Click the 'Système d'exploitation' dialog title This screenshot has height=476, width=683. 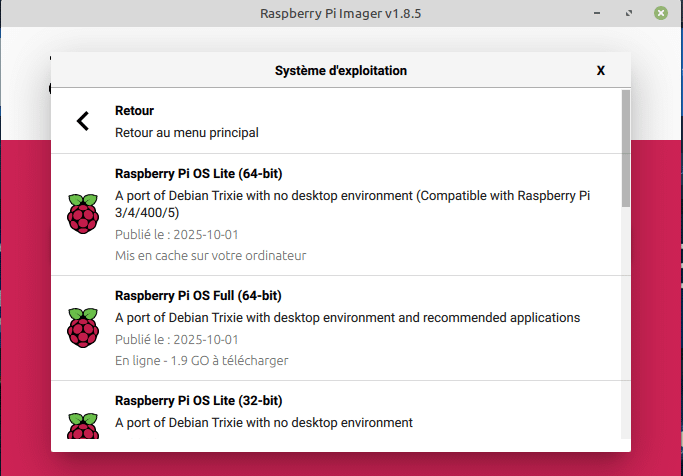(x=341, y=71)
